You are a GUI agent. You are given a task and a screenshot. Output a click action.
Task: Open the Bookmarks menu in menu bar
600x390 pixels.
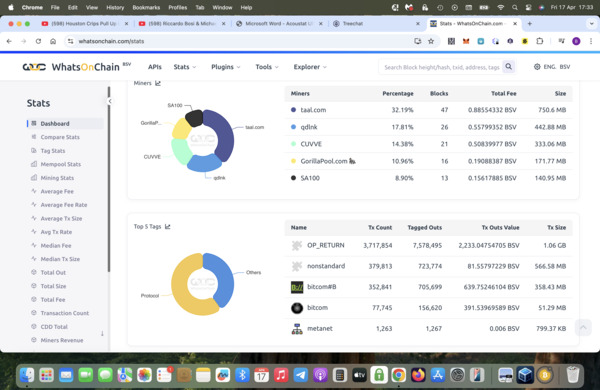click(x=146, y=7)
